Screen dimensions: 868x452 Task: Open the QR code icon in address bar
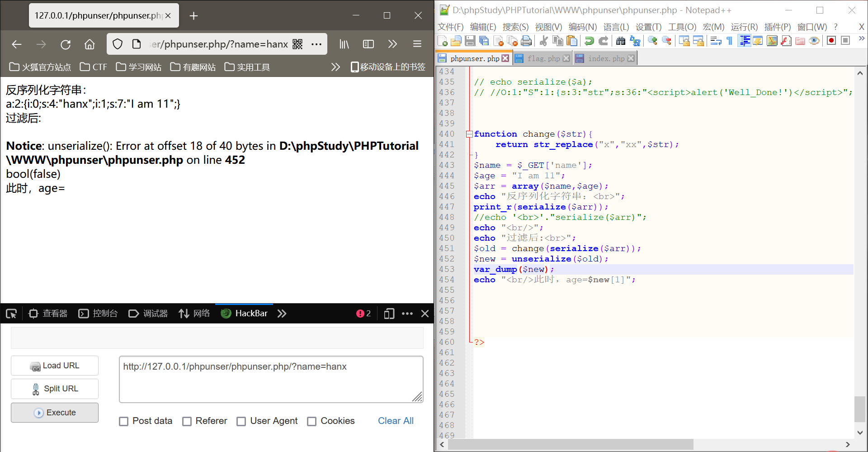click(x=297, y=44)
